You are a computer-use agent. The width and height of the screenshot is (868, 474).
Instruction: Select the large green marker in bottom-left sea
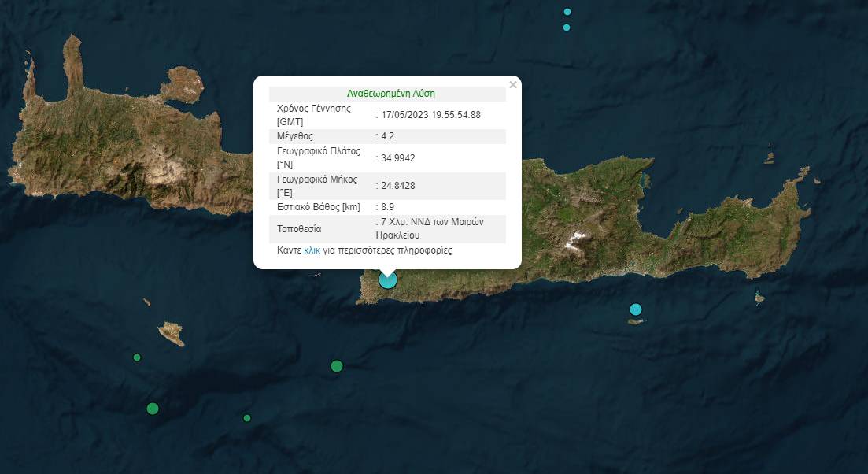click(x=153, y=408)
